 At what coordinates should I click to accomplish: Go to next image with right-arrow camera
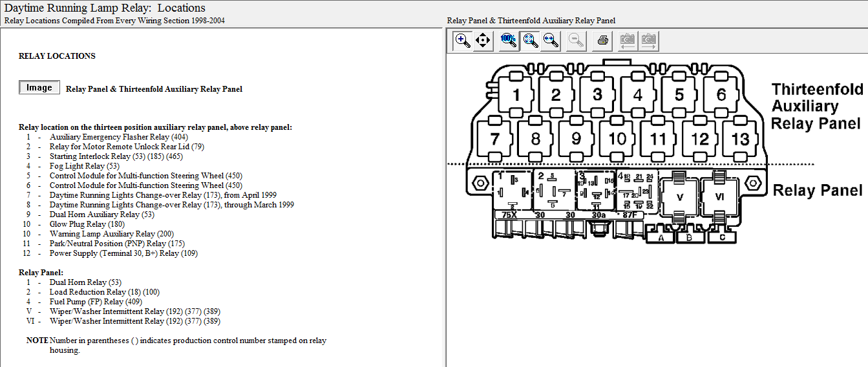pyautogui.click(x=648, y=41)
